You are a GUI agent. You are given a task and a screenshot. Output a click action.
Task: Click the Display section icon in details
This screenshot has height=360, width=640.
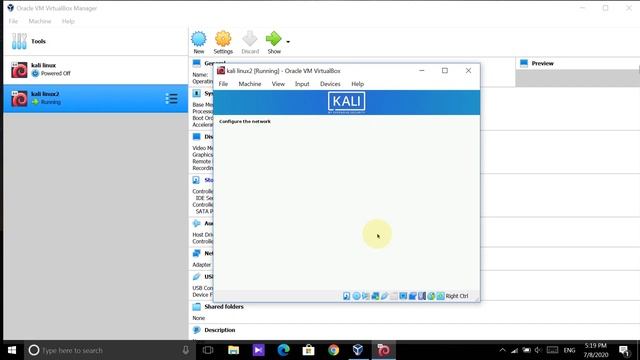(x=196, y=137)
